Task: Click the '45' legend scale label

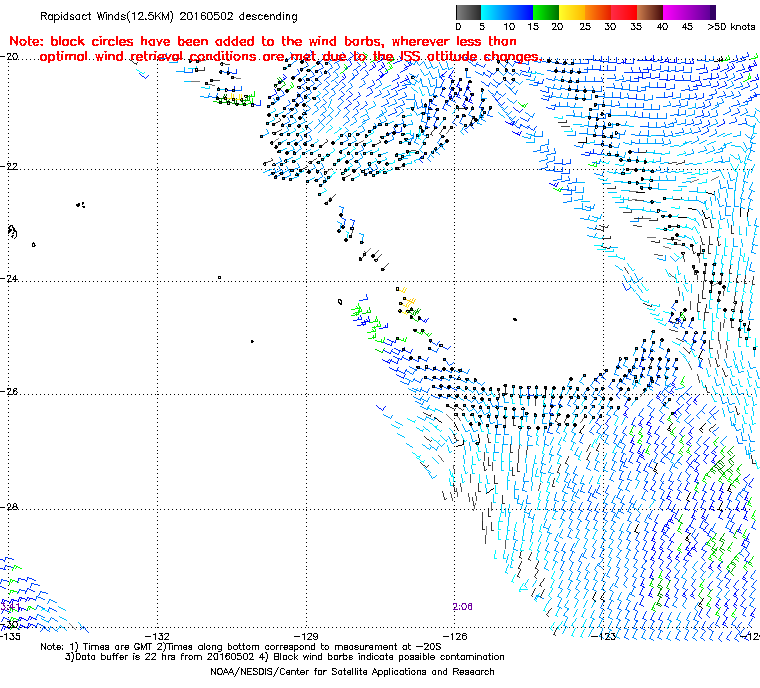Action: (x=687, y=27)
